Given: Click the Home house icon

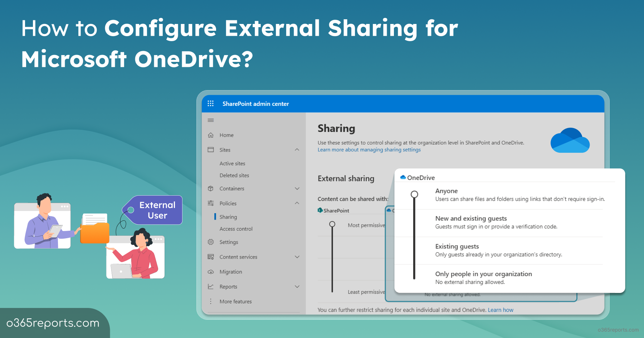Looking at the screenshot, I should tap(211, 135).
